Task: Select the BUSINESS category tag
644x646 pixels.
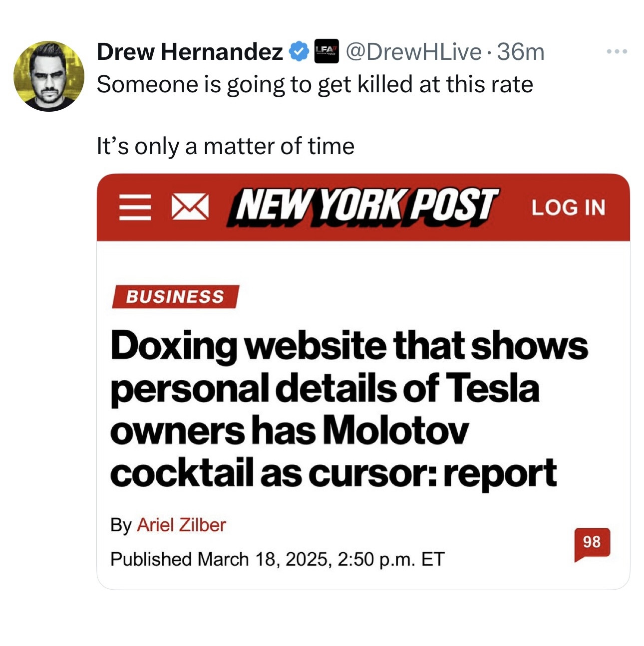Action: click(x=175, y=297)
